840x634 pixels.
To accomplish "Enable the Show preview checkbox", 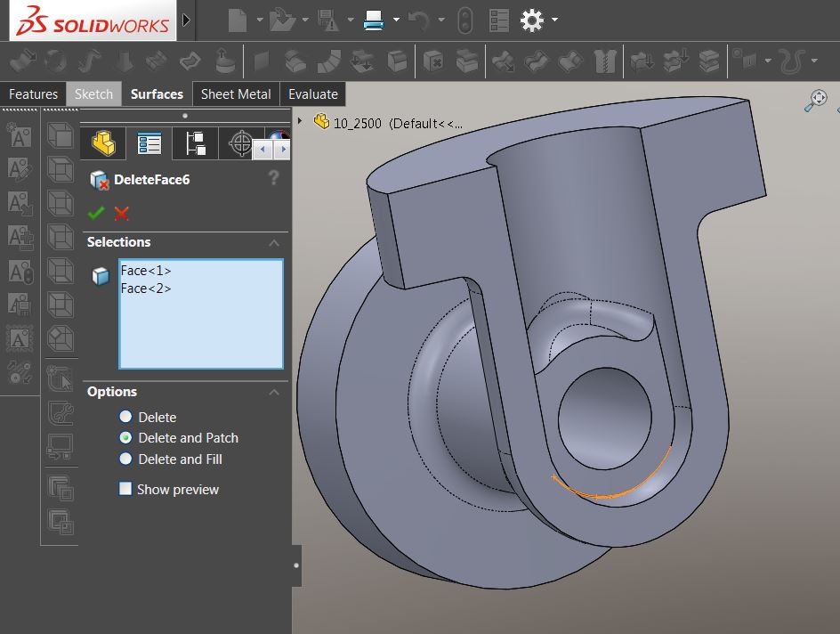I will click(x=125, y=489).
